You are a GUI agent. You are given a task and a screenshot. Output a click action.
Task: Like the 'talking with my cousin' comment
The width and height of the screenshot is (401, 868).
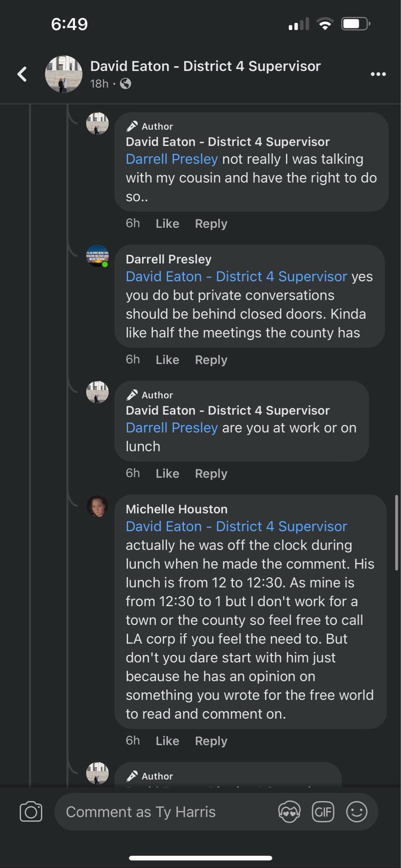pyautogui.click(x=167, y=223)
